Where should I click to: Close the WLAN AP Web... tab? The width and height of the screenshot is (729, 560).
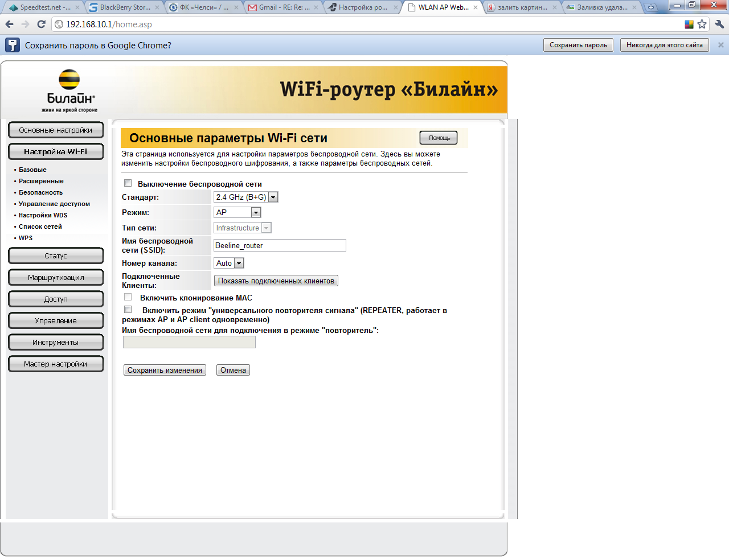click(x=476, y=7)
